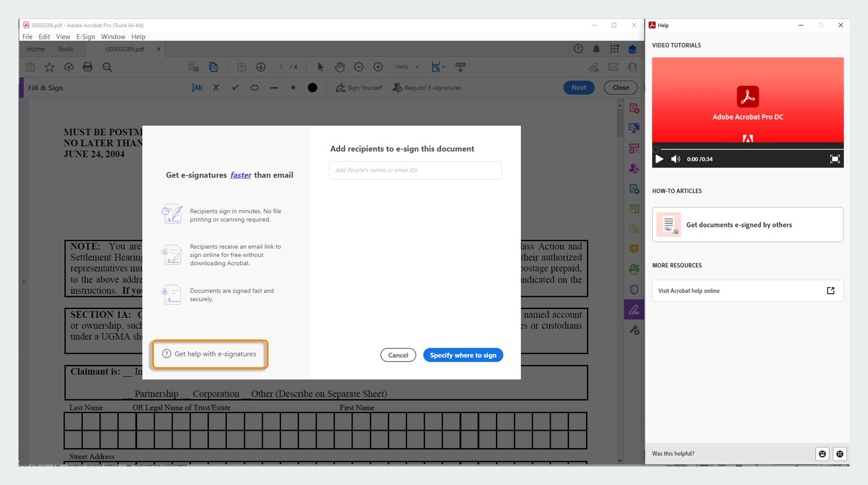
Task: Click the star bookmark icon
Action: click(x=49, y=67)
